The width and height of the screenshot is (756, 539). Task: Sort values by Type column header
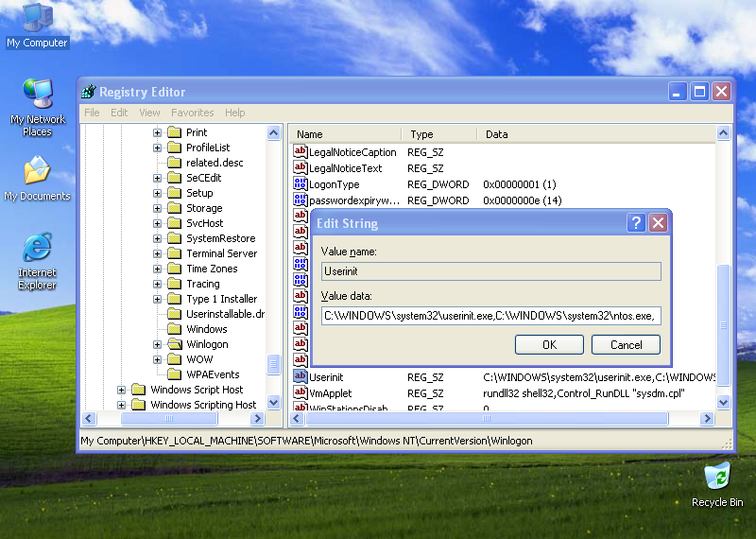(438, 134)
